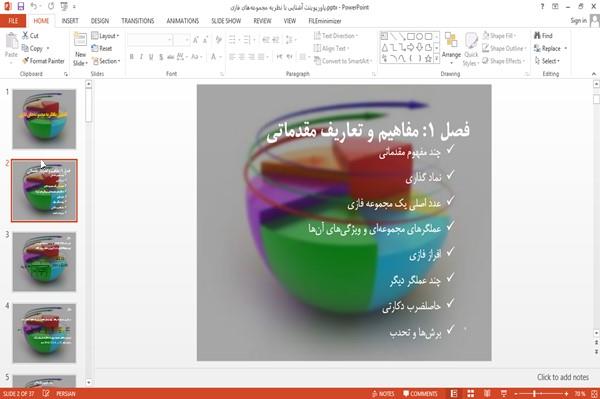Activate the Format Painter brush
The height and width of the screenshot is (399, 600).
click(x=43, y=61)
